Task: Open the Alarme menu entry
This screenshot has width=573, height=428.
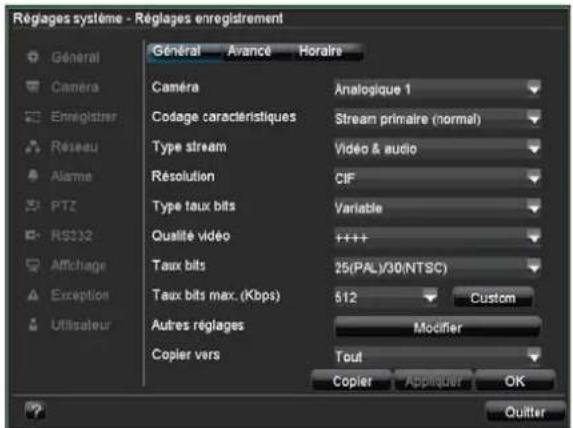Action: (x=72, y=176)
